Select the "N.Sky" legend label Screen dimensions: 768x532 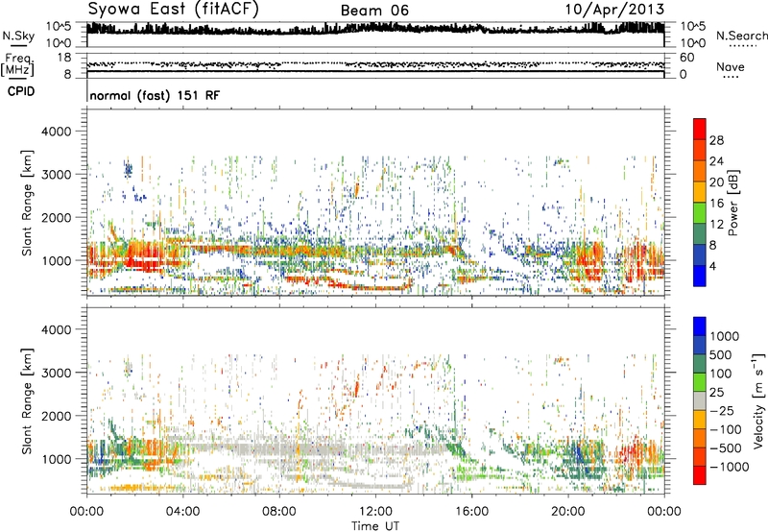(x=18, y=36)
